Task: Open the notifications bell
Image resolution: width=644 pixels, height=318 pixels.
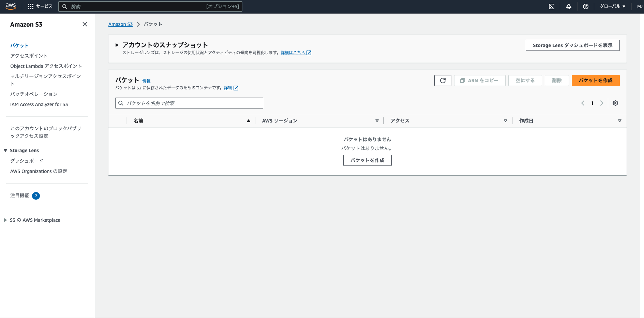Action: [569, 6]
